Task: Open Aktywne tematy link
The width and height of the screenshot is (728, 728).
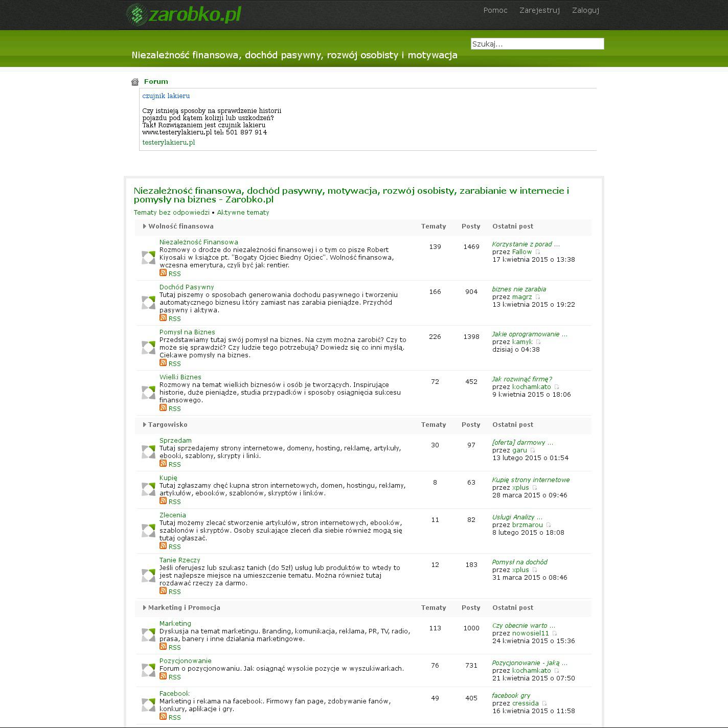Action: click(243, 213)
